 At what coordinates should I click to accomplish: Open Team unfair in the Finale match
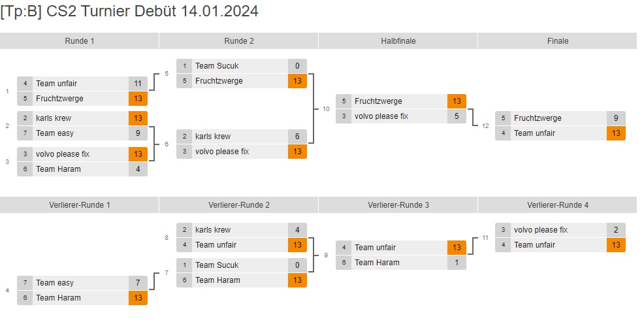point(534,133)
